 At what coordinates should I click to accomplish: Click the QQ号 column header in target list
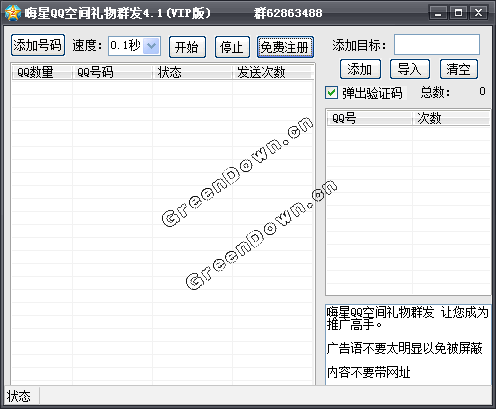click(x=370, y=118)
